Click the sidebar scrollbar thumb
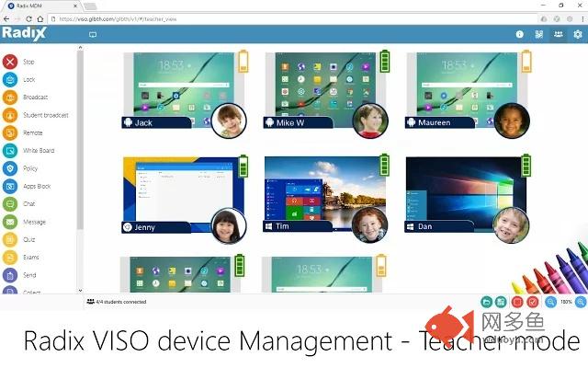This screenshot has height=368, width=588. [80, 140]
